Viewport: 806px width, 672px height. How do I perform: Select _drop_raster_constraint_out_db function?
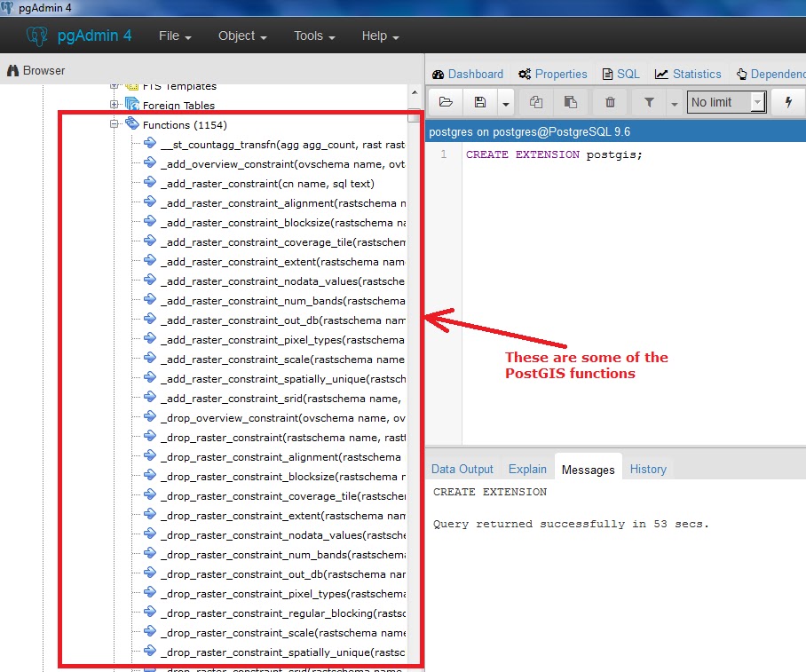[x=282, y=574]
